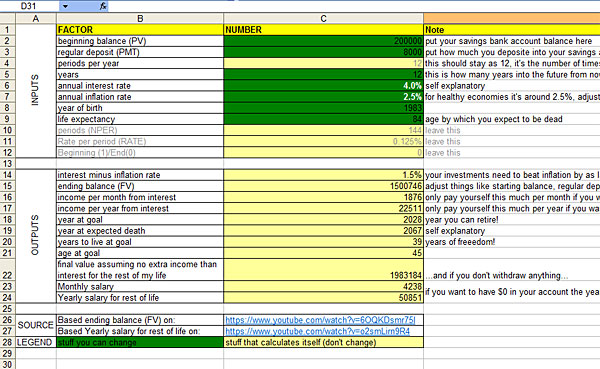Select column B header
The height and width of the screenshot is (369, 600).
pos(140,18)
